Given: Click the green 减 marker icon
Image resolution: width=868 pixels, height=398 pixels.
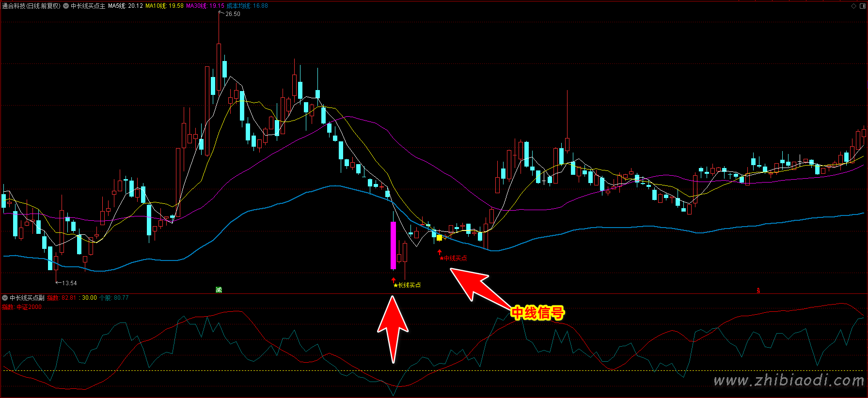Looking at the screenshot, I should pyautogui.click(x=219, y=290).
